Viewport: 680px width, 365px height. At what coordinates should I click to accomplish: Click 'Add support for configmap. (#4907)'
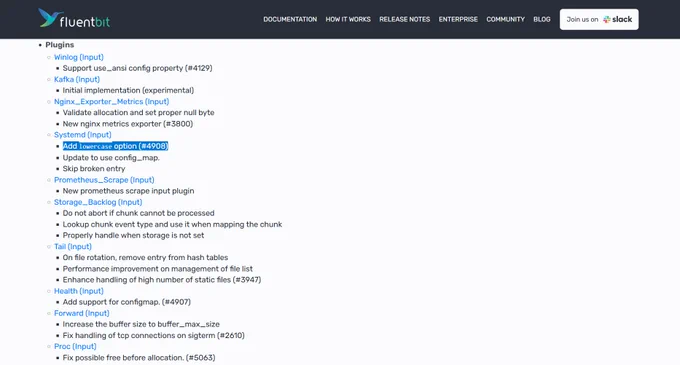(x=127, y=302)
